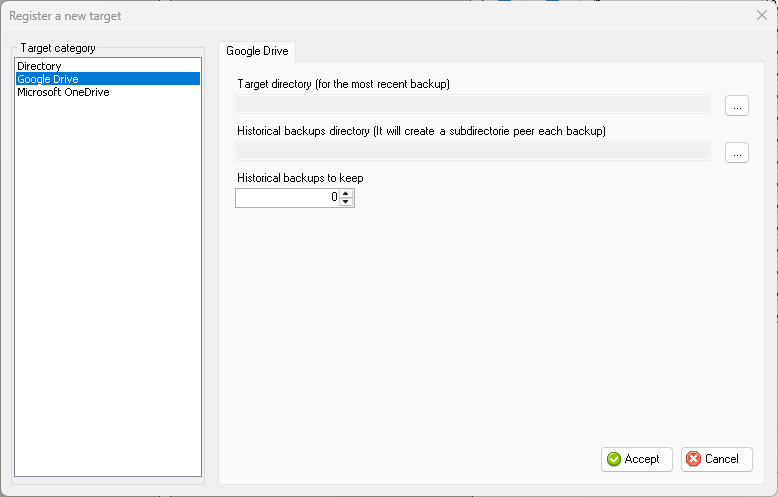
Task: Click the empty area of the Target category list
Action: [x=108, y=288]
